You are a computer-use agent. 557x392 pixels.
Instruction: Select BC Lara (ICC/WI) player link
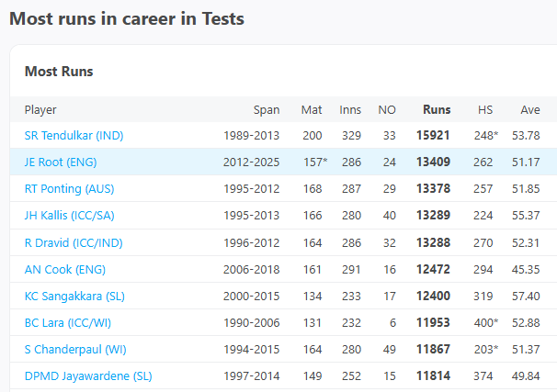pos(67,324)
